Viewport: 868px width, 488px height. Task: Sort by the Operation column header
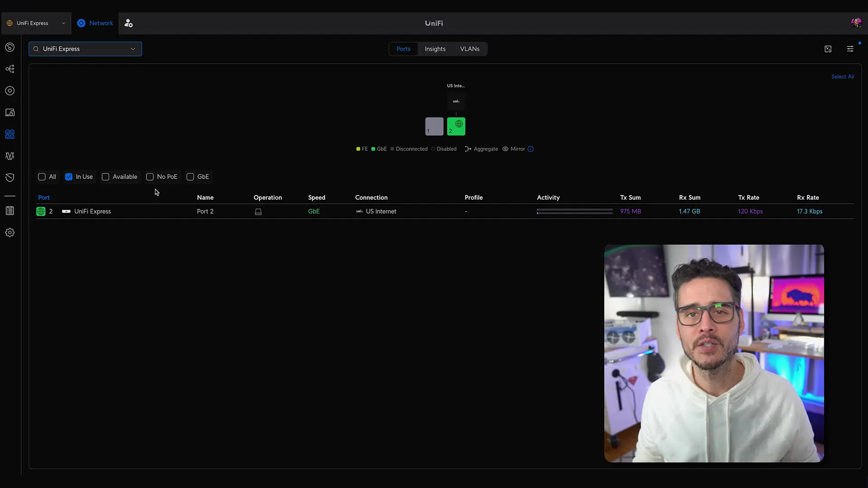268,197
